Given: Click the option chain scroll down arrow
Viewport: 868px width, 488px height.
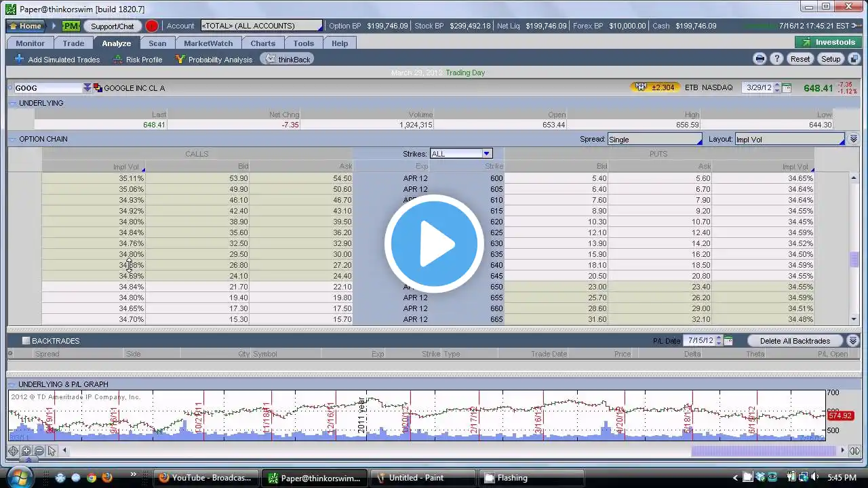Looking at the screenshot, I should click(x=854, y=319).
